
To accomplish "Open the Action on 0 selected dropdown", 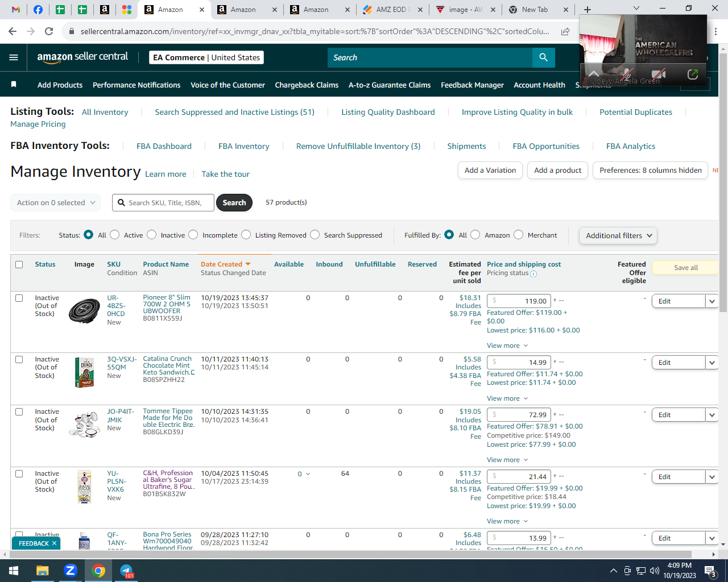I will [56, 202].
